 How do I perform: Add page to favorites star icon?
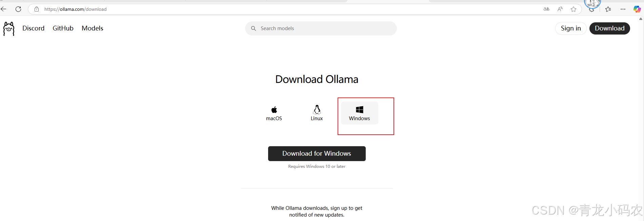(x=573, y=9)
